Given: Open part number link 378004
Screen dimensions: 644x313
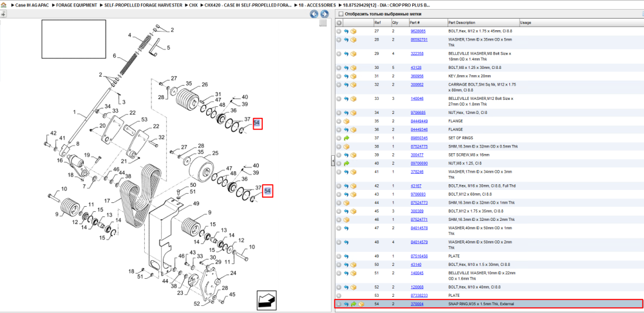Looking at the screenshot, I should pos(417,304).
